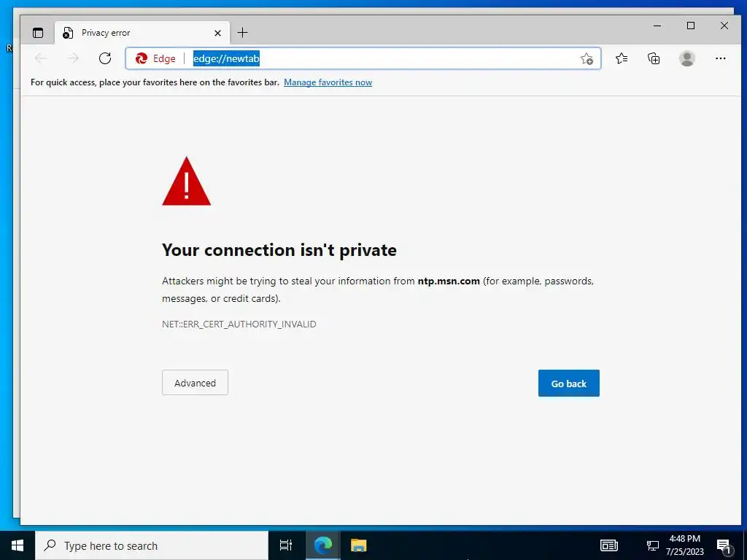The width and height of the screenshot is (747, 560).
Task: Click the edge://newtab address bar field
Action: pos(363,58)
